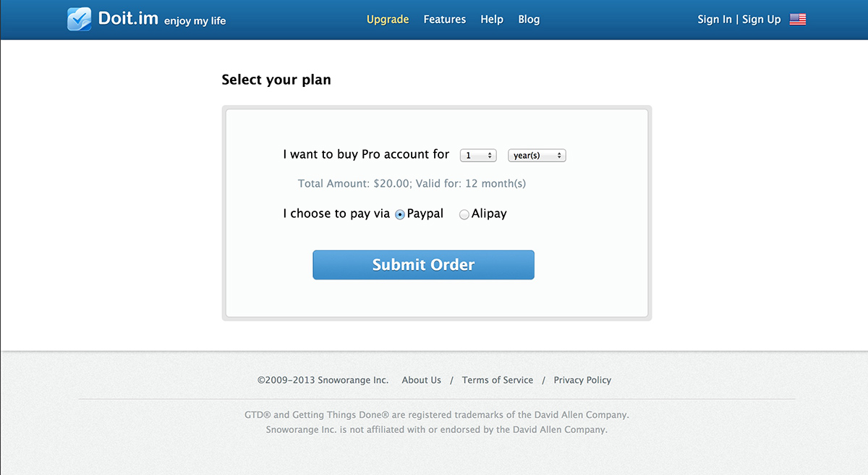868x475 pixels.
Task: Open the Privacy Policy link
Action: click(x=582, y=380)
